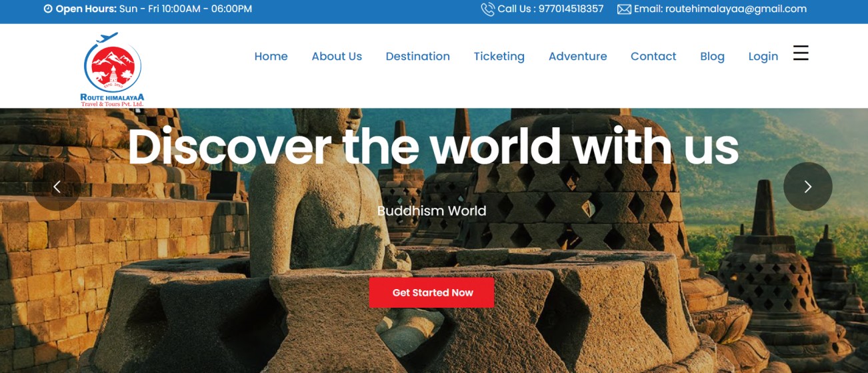Click the envelope icon beside Email
Image resolution: width=868 pixels, height=373 pixels.
(624, 9)
